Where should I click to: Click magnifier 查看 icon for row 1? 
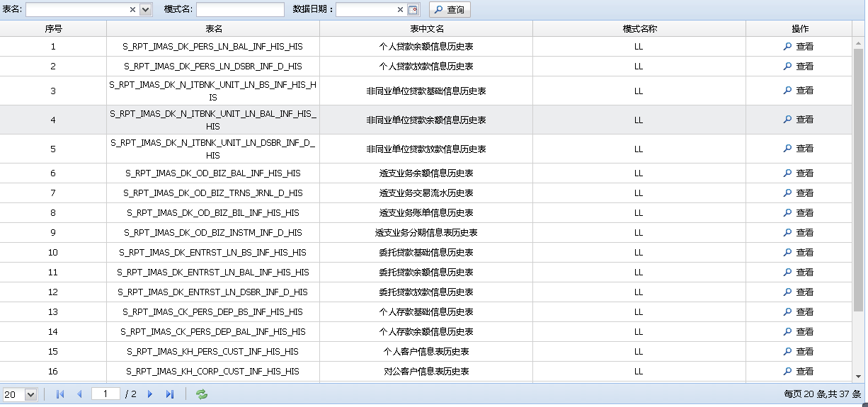pos(787,47)
